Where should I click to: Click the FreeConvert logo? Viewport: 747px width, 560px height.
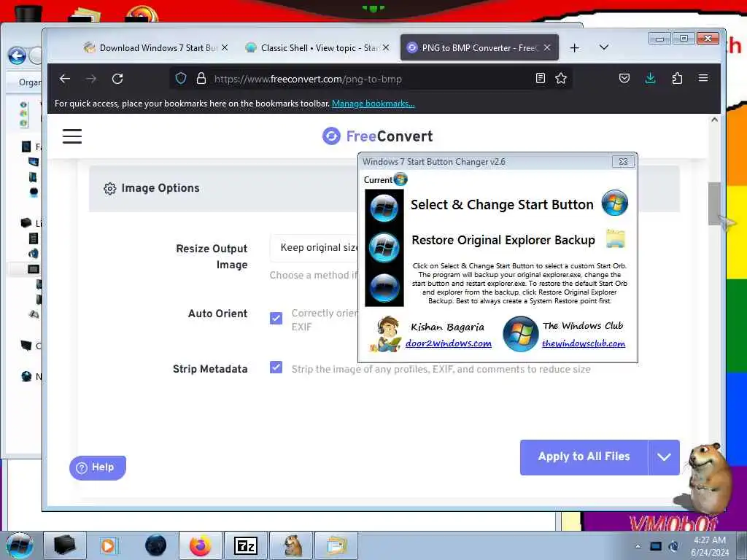pos(377,136)
